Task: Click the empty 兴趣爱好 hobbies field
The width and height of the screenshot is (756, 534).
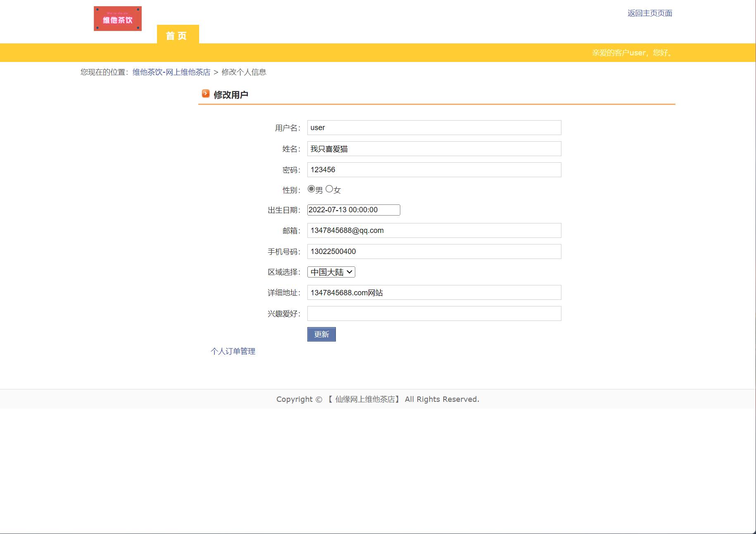Action: click(433, 313)
